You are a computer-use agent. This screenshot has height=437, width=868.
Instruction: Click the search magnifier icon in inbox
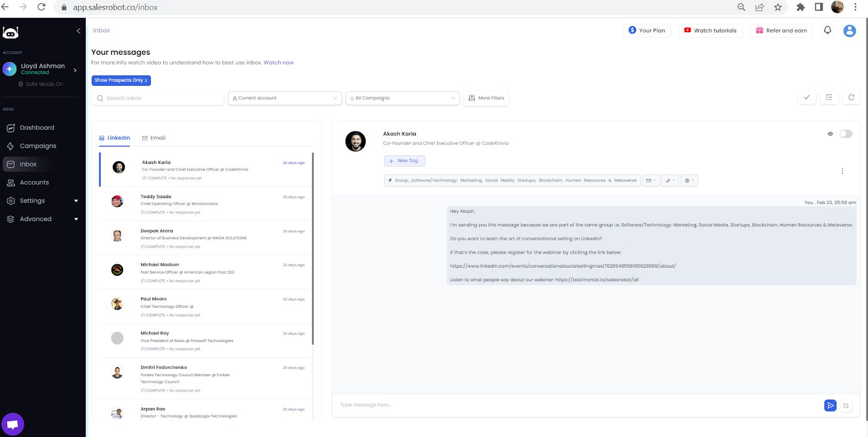(100, 98)
